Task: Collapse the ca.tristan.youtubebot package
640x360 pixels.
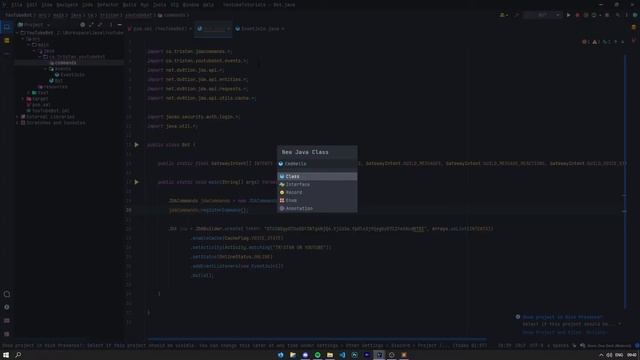Action: coord(40,57)
